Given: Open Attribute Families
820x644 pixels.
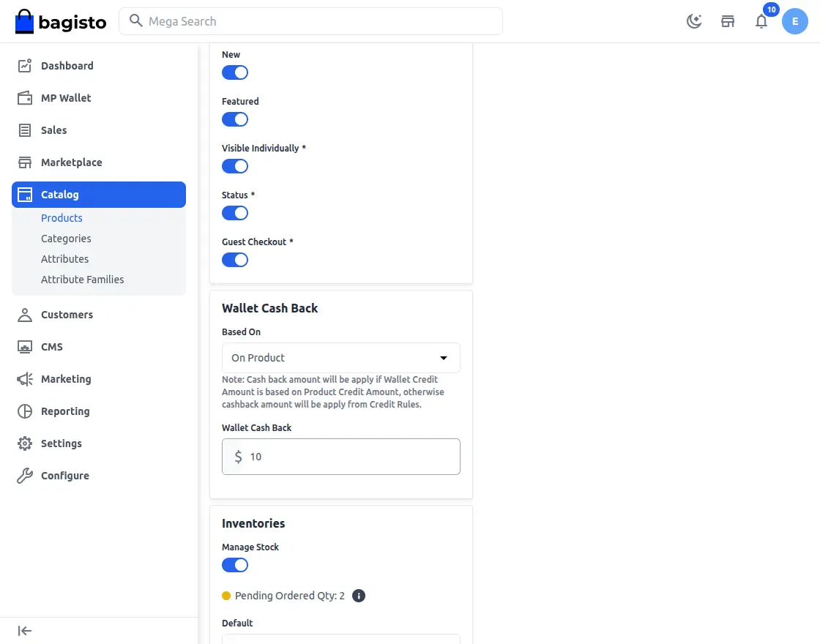Looking at the screenshot, I should (82, 279).
